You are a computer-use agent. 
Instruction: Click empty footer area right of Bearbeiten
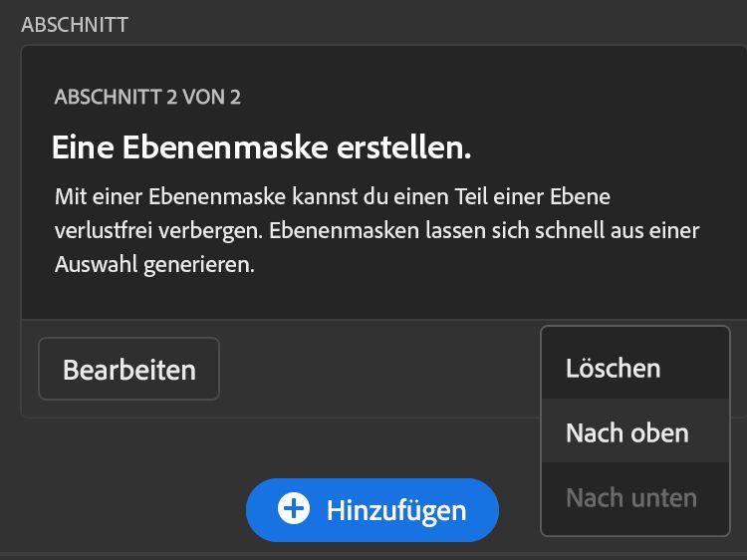click(x=378, y=370)
